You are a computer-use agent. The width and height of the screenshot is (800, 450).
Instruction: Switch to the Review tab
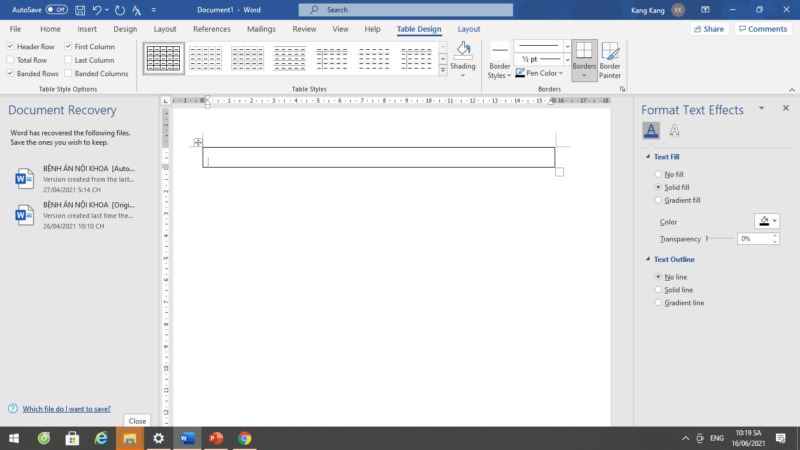[304, 29]
